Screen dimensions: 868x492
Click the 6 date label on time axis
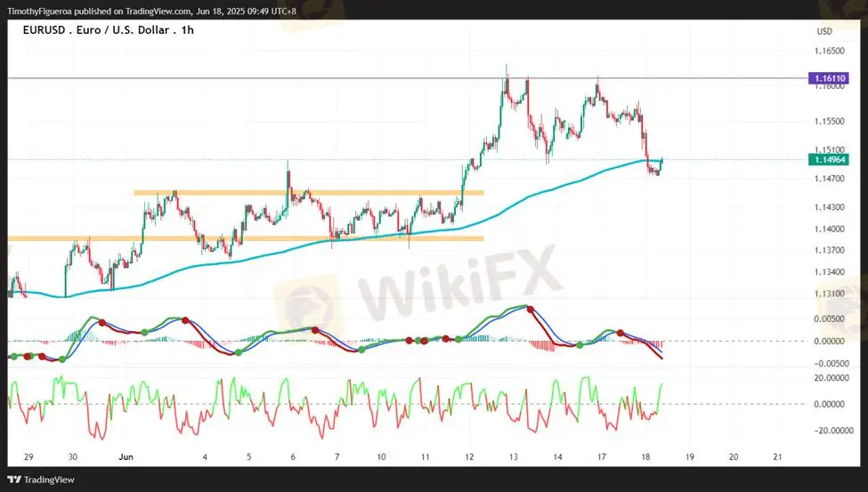[x=293, y=457]
